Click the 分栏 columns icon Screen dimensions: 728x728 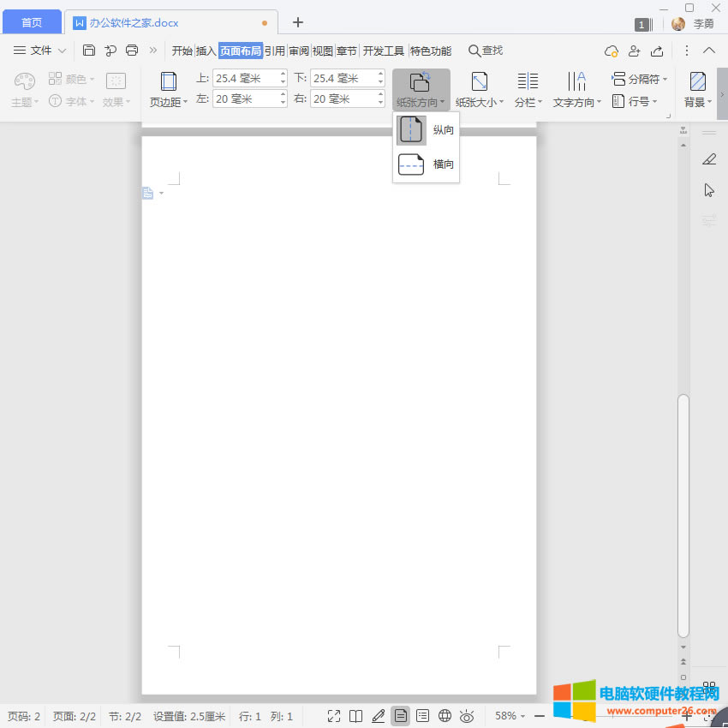coord(528,81)
